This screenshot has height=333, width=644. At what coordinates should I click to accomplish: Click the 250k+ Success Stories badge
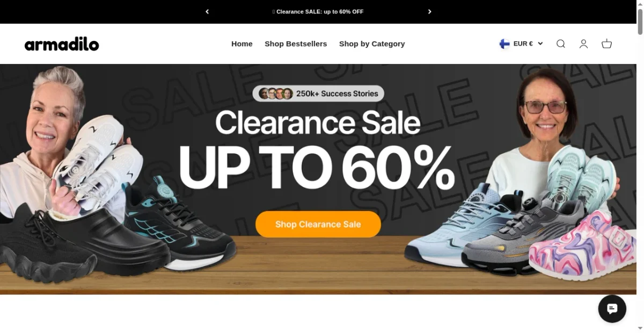pos(318,93)
